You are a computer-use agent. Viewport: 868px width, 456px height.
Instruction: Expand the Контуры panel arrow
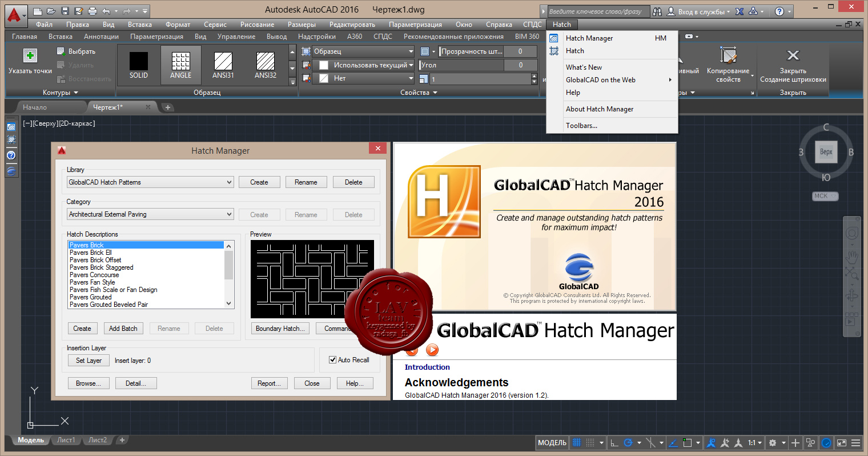pos(76,93)
